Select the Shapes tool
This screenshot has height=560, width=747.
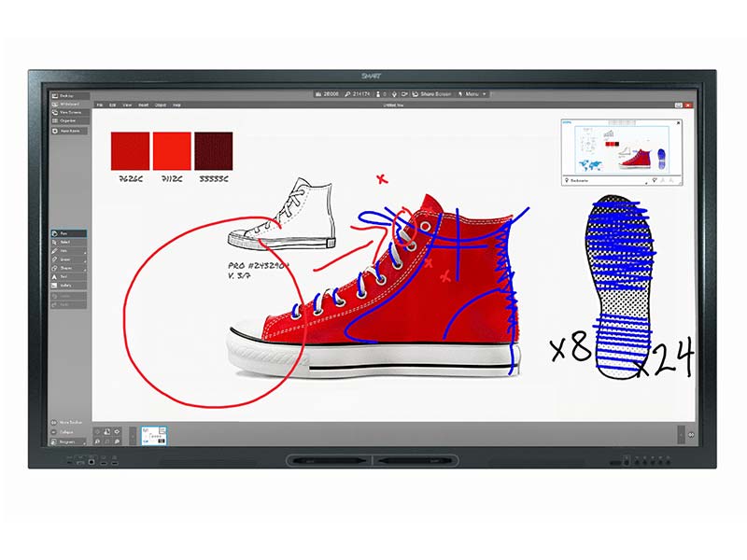click(x=68, y=268)
